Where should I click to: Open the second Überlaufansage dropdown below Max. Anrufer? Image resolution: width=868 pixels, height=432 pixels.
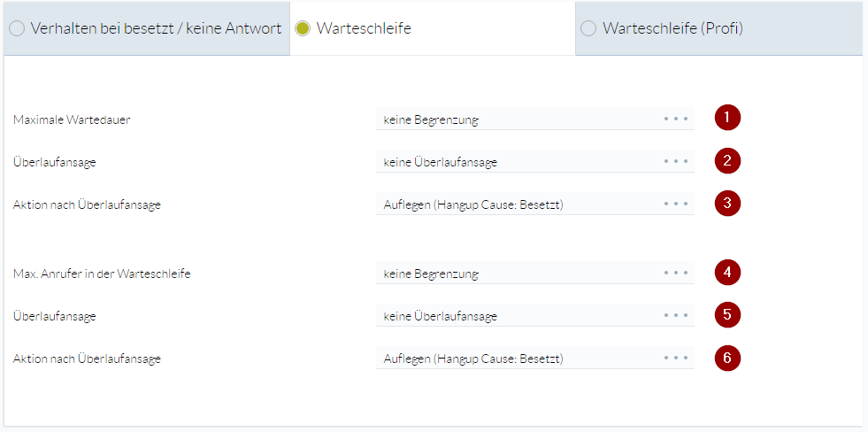[x=534, y=316]
